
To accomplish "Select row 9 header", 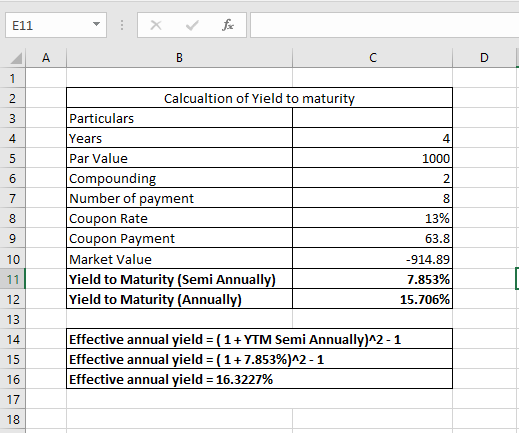I will pos(13,238).
